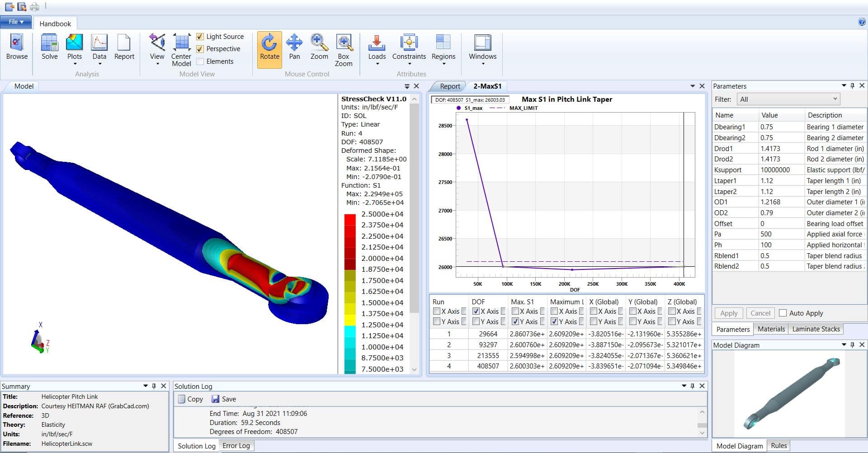This screenshot has height=453, width=868.
Task: Disable the Light Source checkbox
Action: pyautogui.click(x=200, y=37)
